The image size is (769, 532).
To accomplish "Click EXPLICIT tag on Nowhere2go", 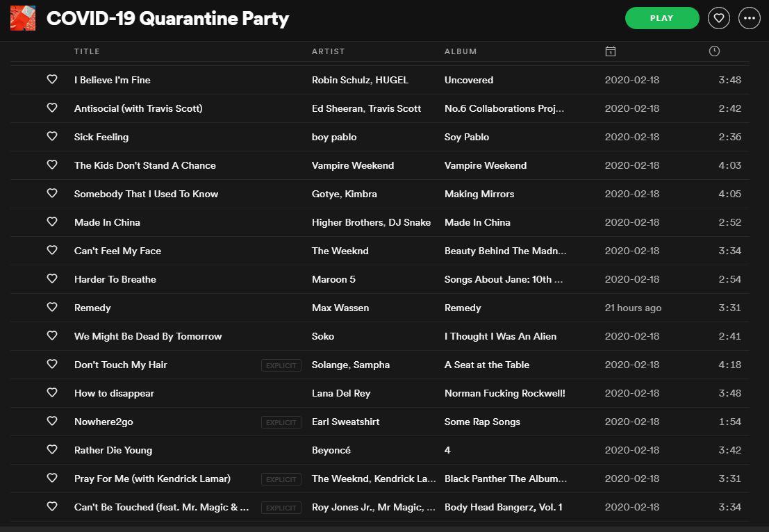I will [281, 422].
